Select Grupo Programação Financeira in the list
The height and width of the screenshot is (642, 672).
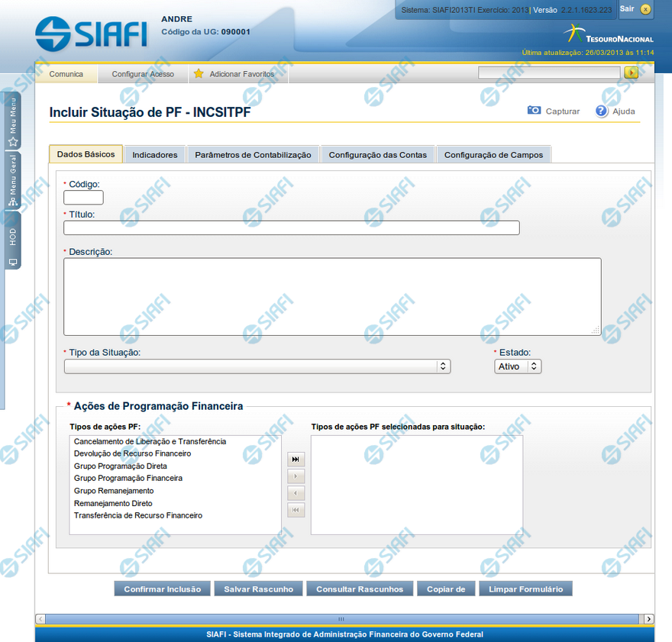128,478
